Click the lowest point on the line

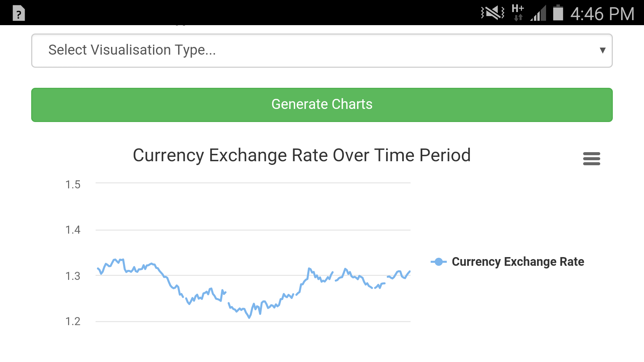click(x=249, y=317)
